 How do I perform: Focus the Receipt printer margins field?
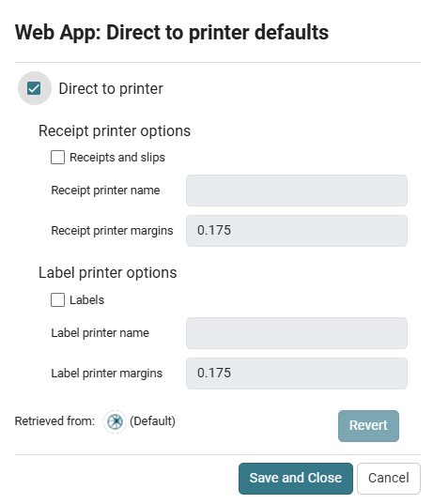click(x=297, y=231)
